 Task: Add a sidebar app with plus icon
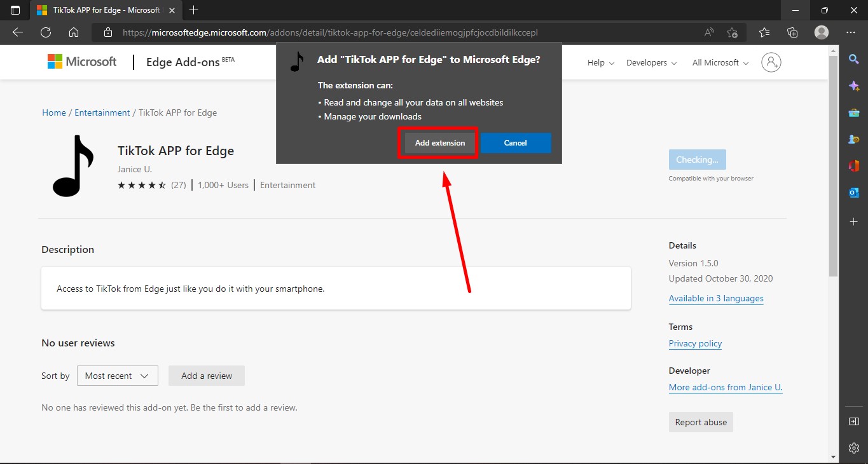pyautogui.click(x=854, y=221)
